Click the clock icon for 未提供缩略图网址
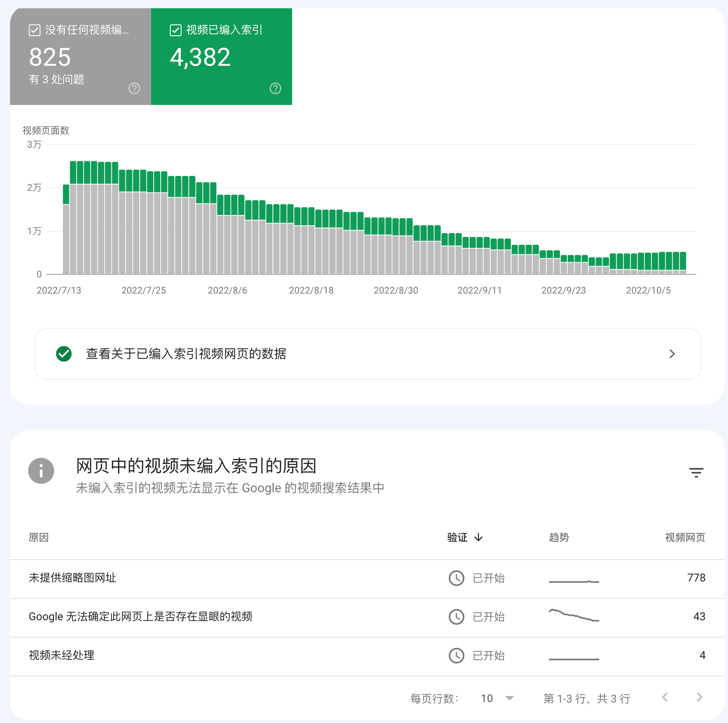Image resolution: width=728 pixels, height=723 pixels. coord(456,578)
